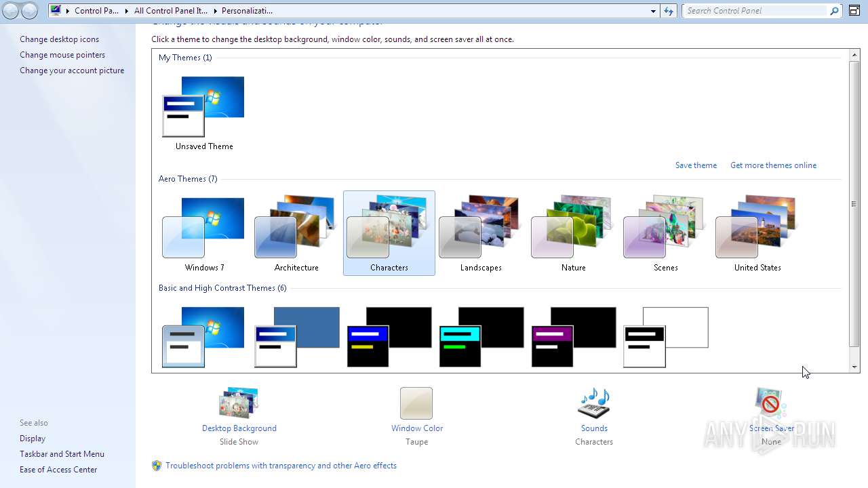Open the Window Color taupe swatch
Screen dimensions: 868x488
tap(416, 403)
